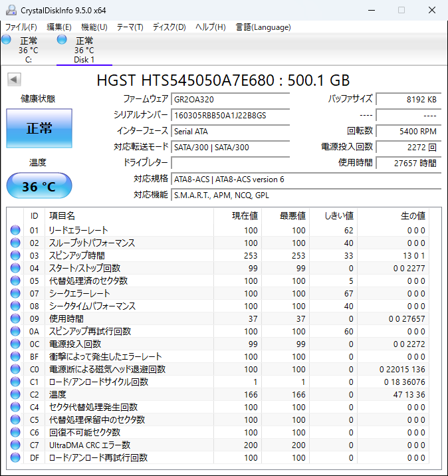The width and height of the screenshot is (448, 476).
Task: Select the Disk 1 drive tab
Action: (84, 49)
